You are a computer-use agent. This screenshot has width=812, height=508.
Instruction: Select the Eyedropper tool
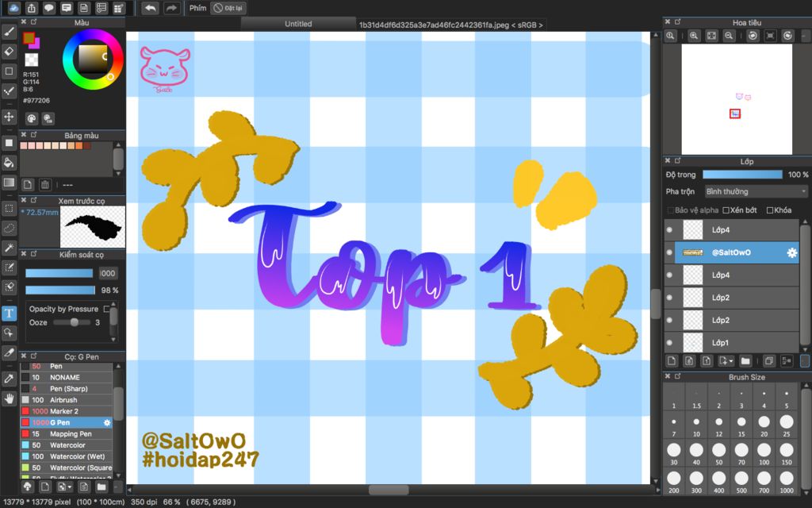[x=9, y=379]
